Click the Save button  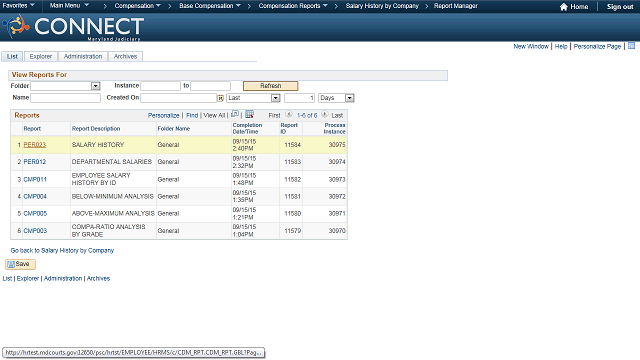(20, 264)
